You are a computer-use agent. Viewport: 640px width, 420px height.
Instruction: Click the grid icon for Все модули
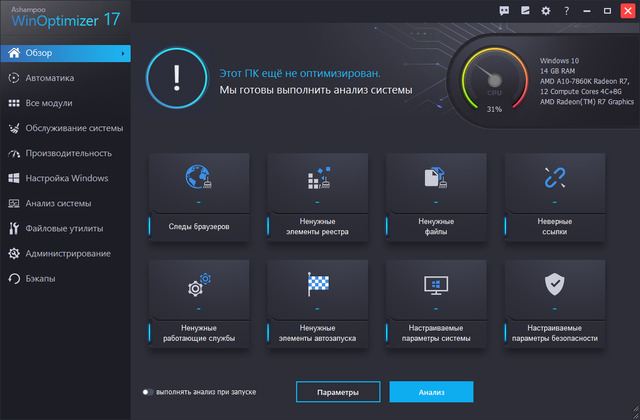tap(14, 103)
